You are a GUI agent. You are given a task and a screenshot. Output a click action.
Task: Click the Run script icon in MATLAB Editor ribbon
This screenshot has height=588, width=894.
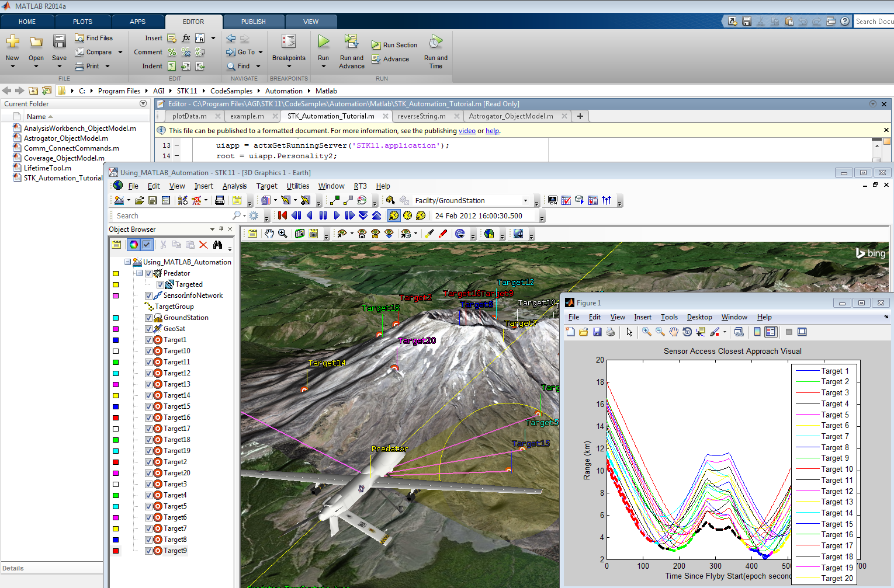tap(323, 41)
